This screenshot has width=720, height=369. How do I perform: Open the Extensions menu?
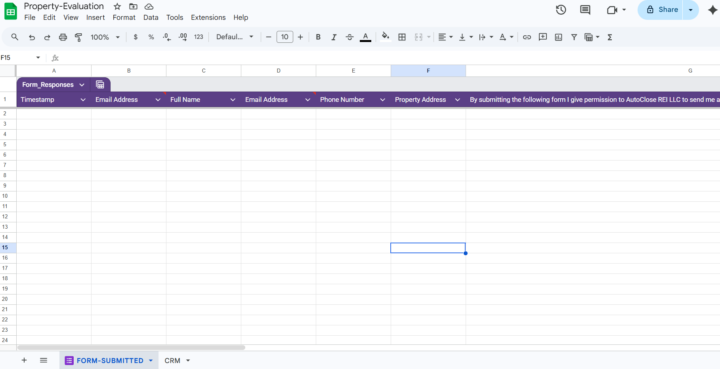point(208,17)
